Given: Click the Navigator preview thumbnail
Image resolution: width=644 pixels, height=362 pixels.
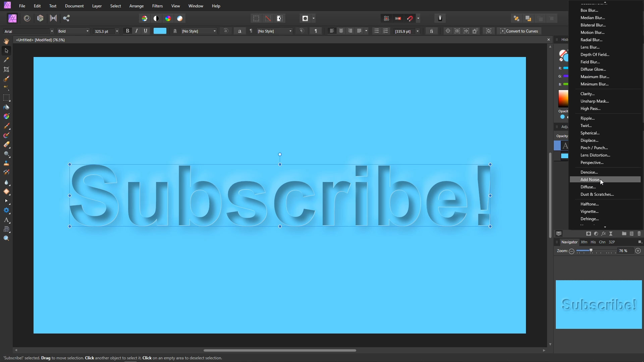Looking at the screenshot, I should click(598, 304).
